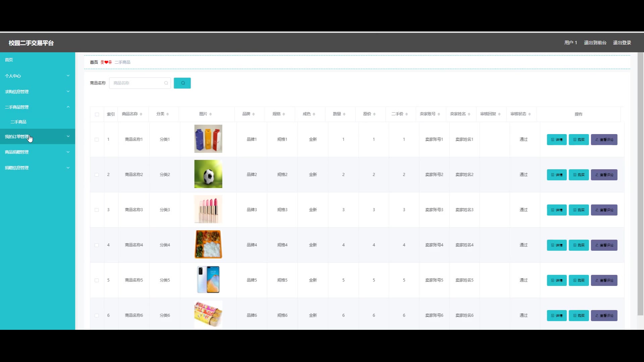Sort table by 二手价 sort arrows
The image size is (644, 362).
pyautogui.click(x=406, y=114)
